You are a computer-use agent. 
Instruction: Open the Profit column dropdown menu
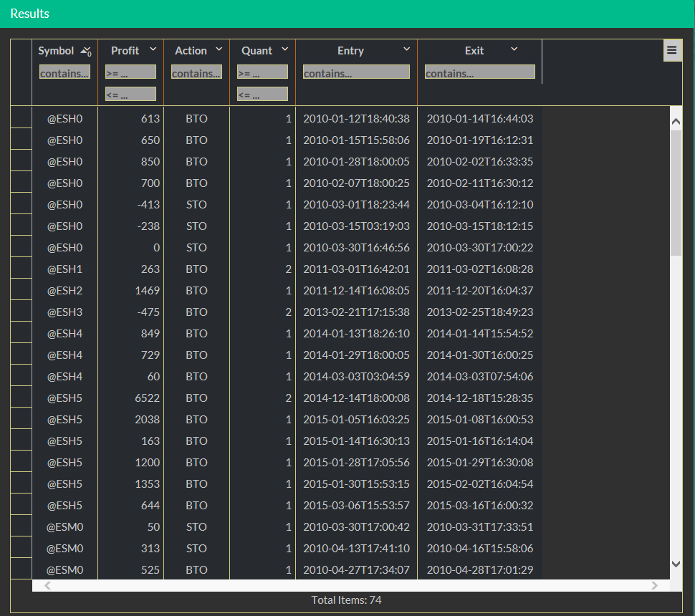[153, 49]
